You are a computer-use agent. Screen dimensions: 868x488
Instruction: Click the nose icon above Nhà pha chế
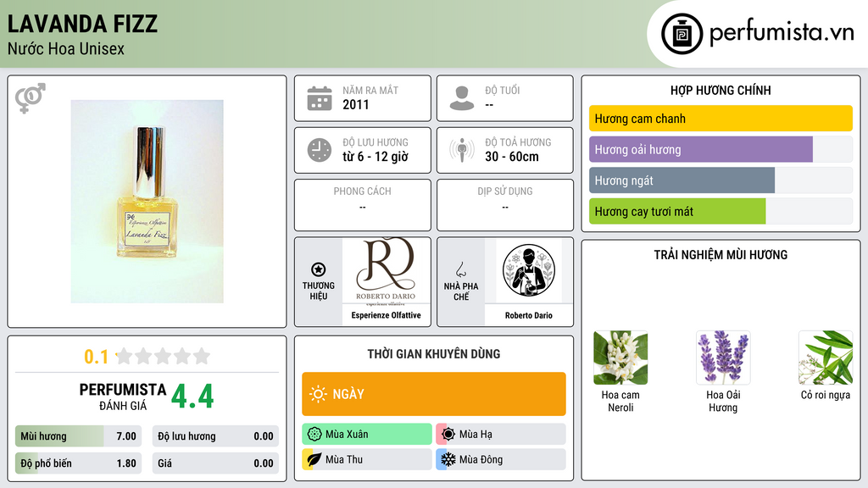click(460, 269)
